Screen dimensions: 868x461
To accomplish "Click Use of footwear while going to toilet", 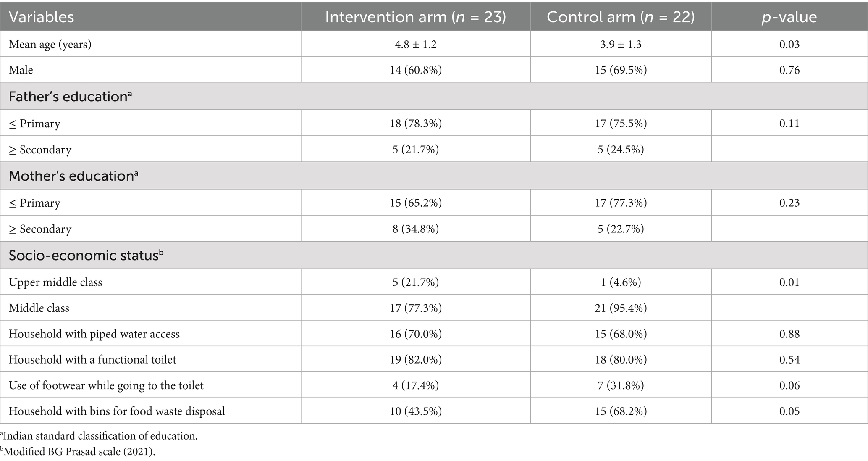I will (x=106, y=385).
